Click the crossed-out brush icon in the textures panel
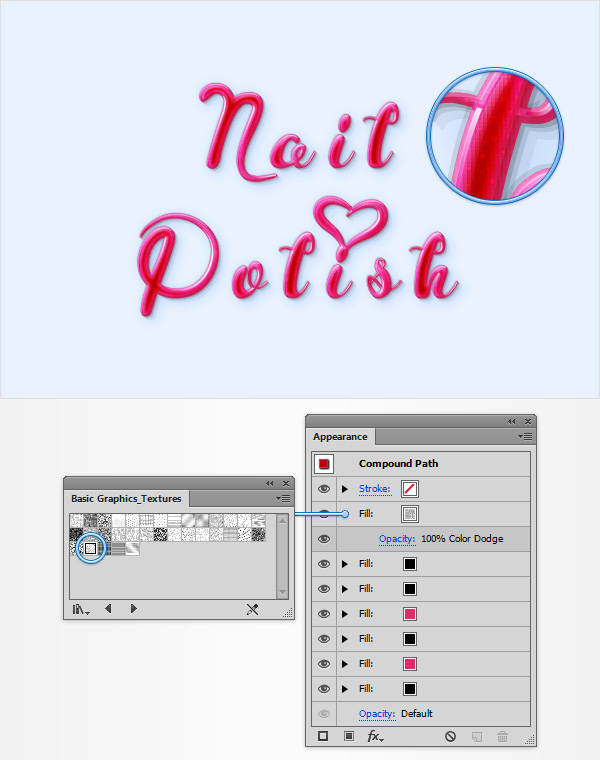 [x=253, y=609]
